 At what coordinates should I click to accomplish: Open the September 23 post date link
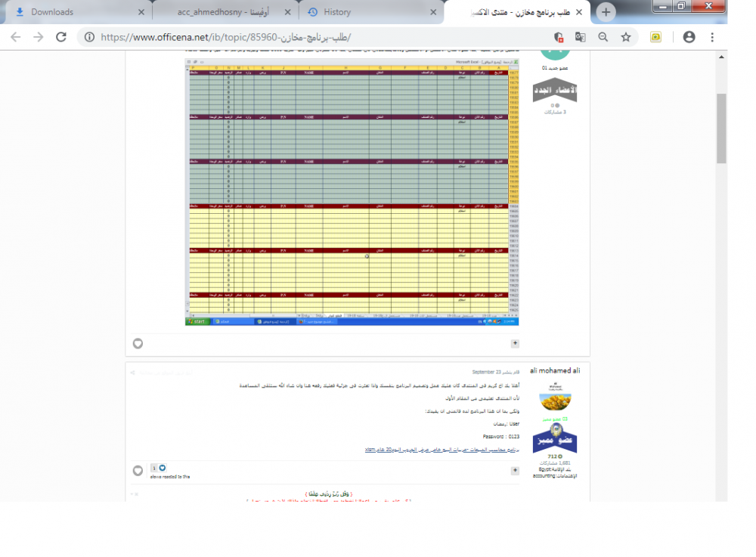point(496,372)
